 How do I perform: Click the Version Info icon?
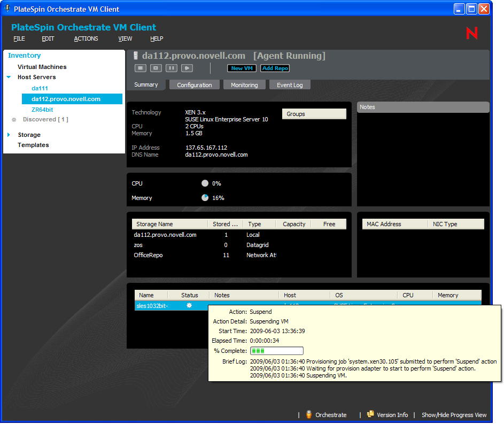click(370, 415)
